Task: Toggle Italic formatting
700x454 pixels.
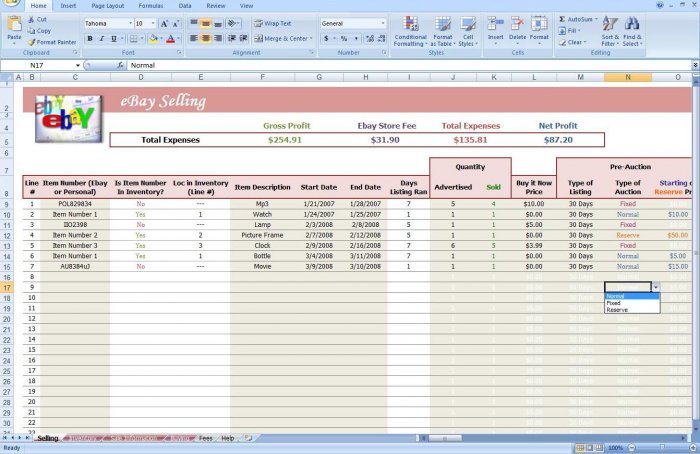Action: tap(102, 39)
